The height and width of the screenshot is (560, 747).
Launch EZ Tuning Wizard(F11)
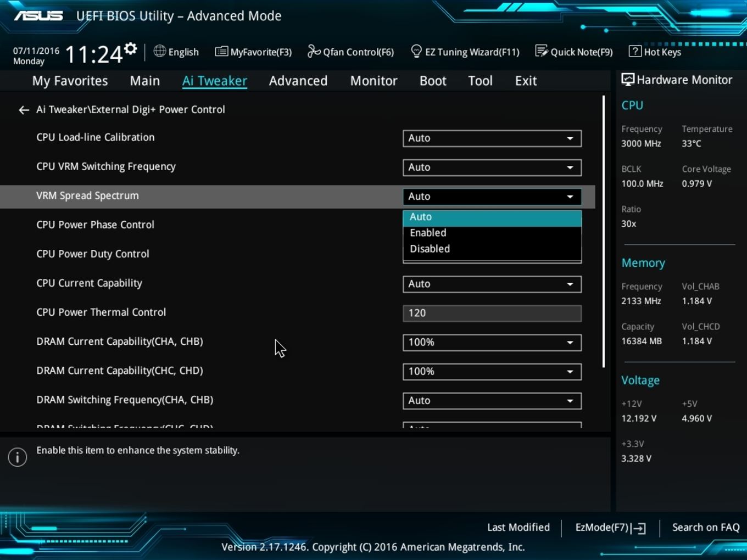pos(465,52)
